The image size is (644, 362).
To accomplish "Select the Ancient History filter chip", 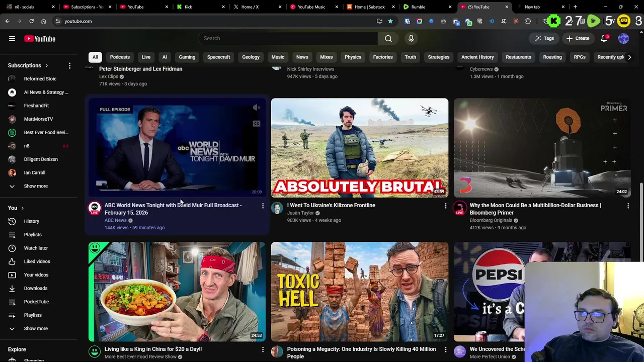I will pyautogui.click(x=477, y=57).
